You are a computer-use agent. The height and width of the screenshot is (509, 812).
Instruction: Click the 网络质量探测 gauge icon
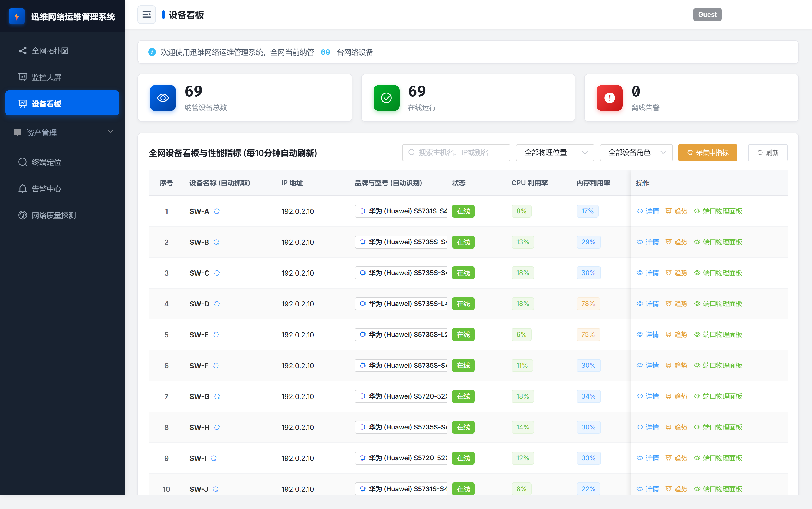pos(22,216)
